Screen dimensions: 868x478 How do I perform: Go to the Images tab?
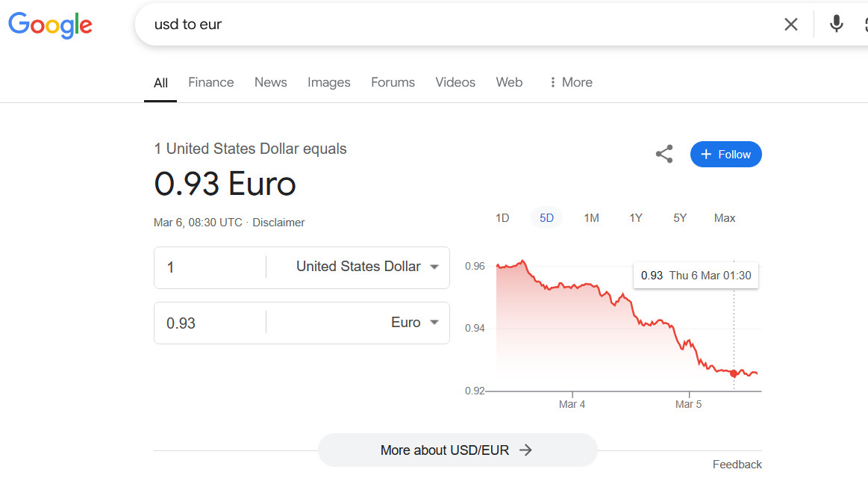coord(328,82)
